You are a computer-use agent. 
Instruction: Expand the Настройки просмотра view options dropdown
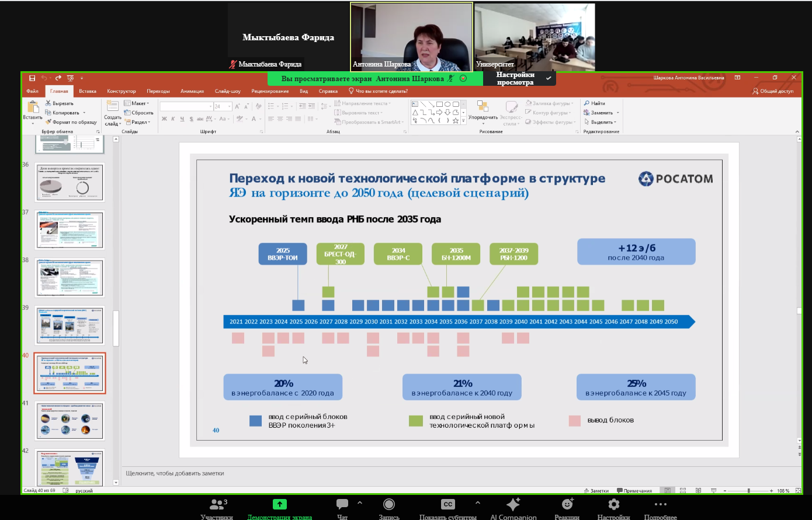548,78
